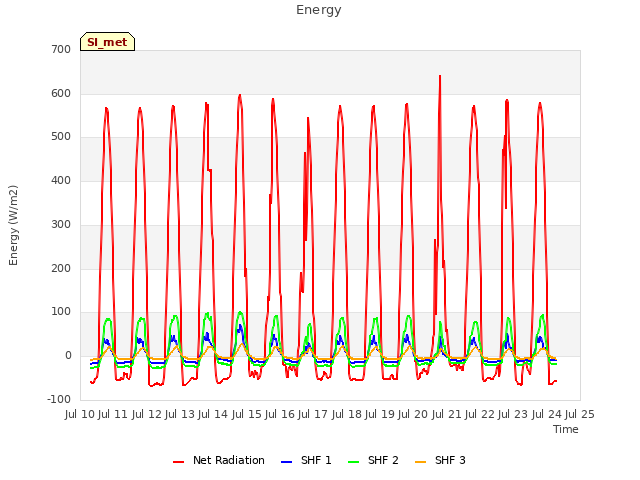Click the Jul 25 x-axis tick label
The image size is (640, 480).
580,415
